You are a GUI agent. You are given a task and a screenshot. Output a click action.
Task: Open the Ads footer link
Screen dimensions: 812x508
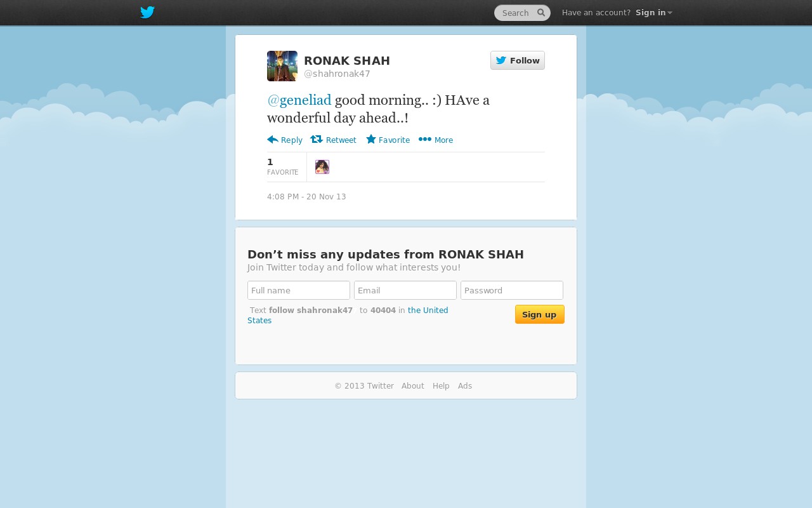tap(465, 386)
